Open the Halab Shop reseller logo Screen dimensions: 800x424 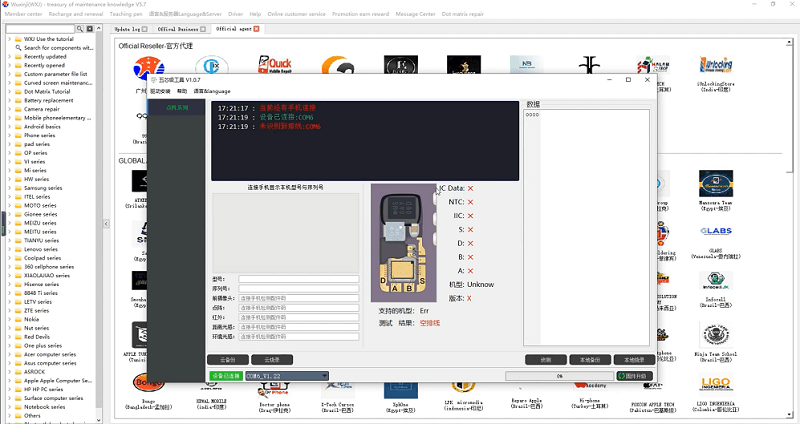[653, 65]
